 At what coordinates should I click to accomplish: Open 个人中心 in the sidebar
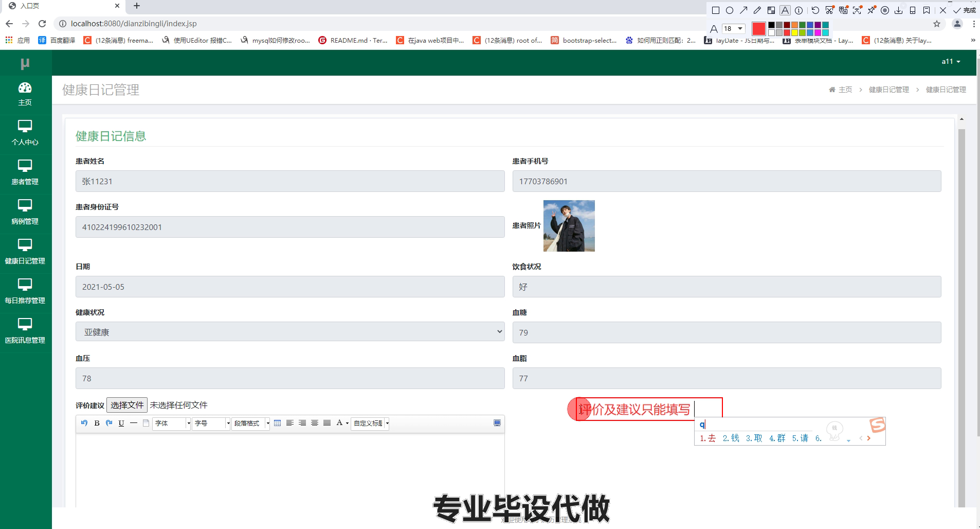25,133
